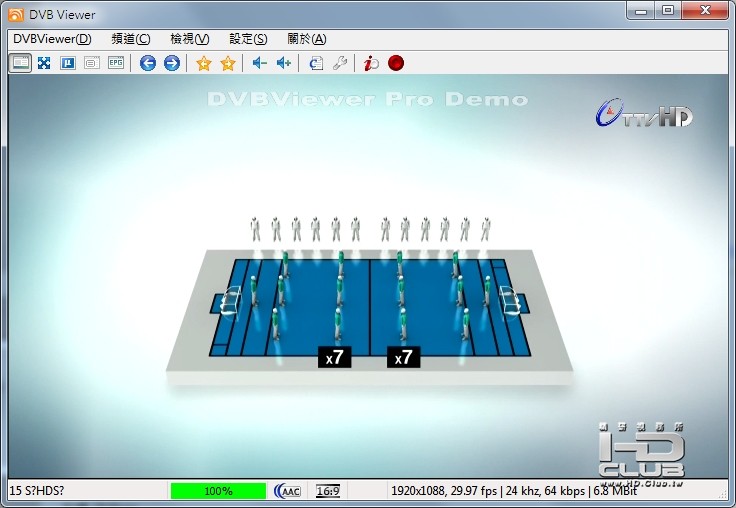Viewport: 736px width, 508px height.
Task: Click the document refresh toolbar icon
Action: pyautogui.click(x=316, y=63)
